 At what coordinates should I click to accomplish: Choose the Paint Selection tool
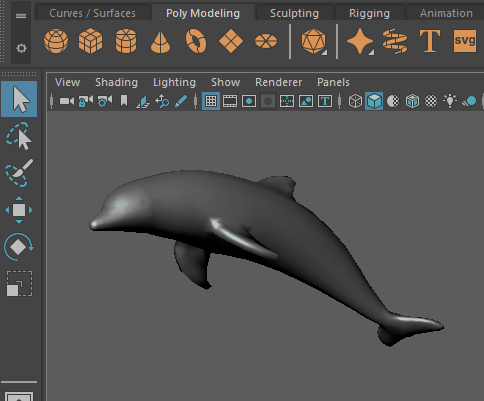(19, 173)
